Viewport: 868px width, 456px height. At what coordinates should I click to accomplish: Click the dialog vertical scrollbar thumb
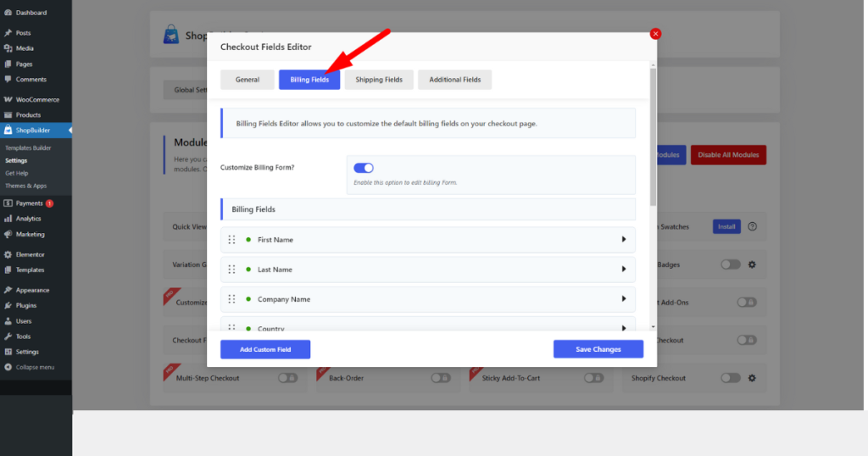point(654,137)
